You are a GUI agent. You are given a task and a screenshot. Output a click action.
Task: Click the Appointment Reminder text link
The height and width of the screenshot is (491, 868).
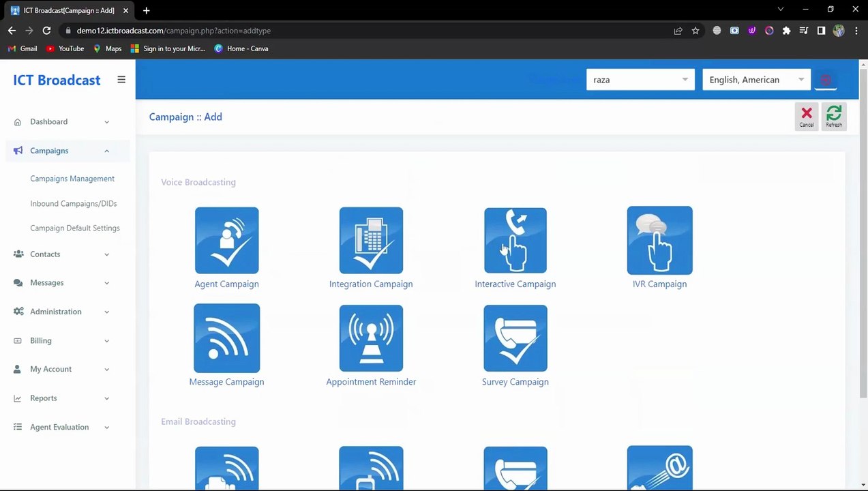371,382
